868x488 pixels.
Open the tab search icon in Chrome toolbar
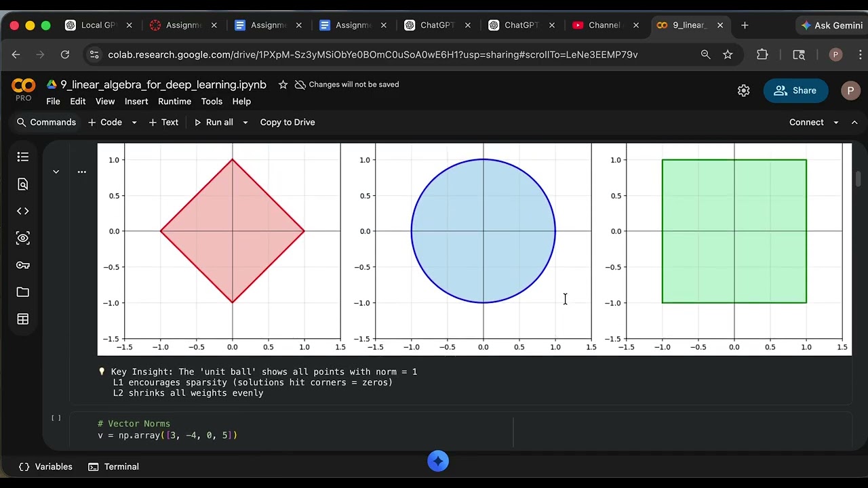pyautogui.click(x=799, y=55)
